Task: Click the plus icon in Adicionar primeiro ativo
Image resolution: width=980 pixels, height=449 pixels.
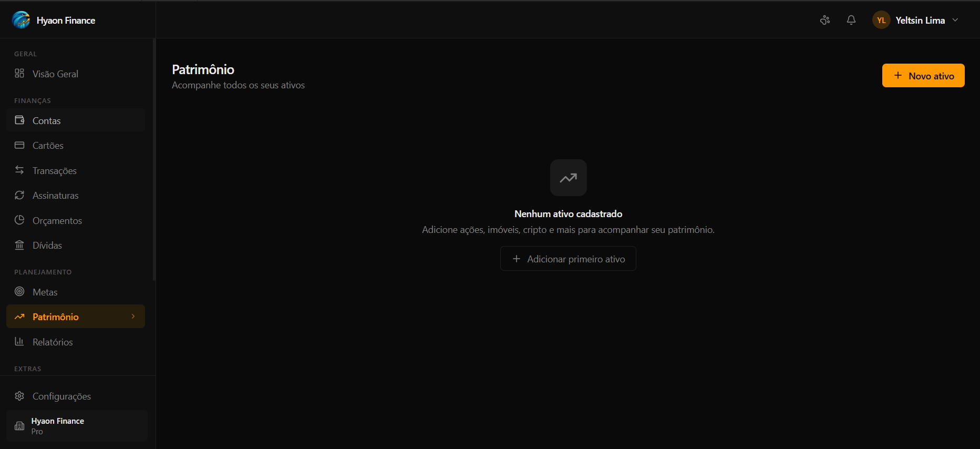Action: (x=517, y=259)
